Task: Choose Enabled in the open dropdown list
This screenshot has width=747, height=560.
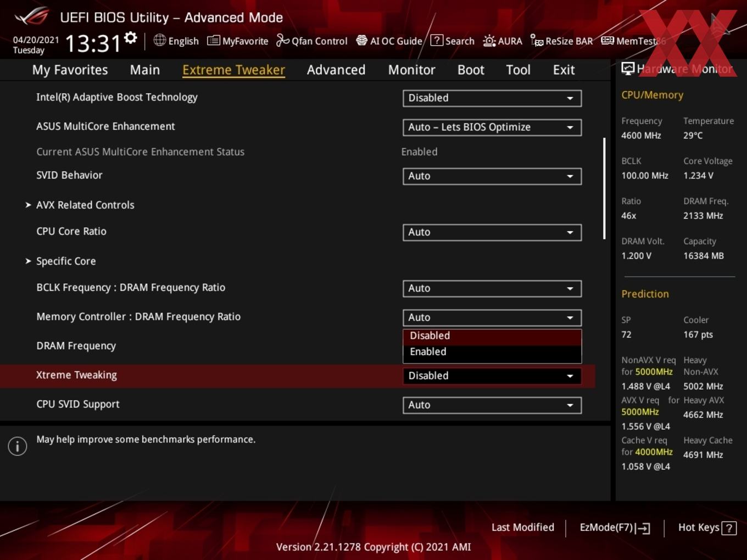Action: [492, 352]
